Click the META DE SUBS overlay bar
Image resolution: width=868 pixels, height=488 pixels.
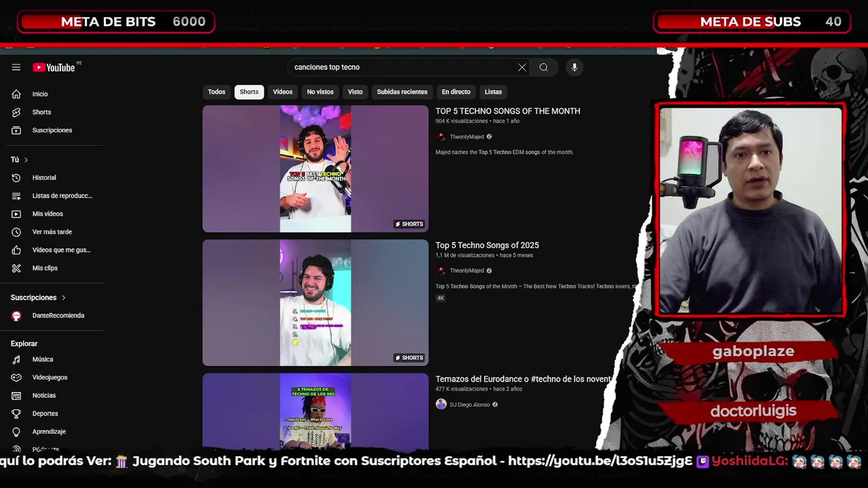(x=753, y=22)
